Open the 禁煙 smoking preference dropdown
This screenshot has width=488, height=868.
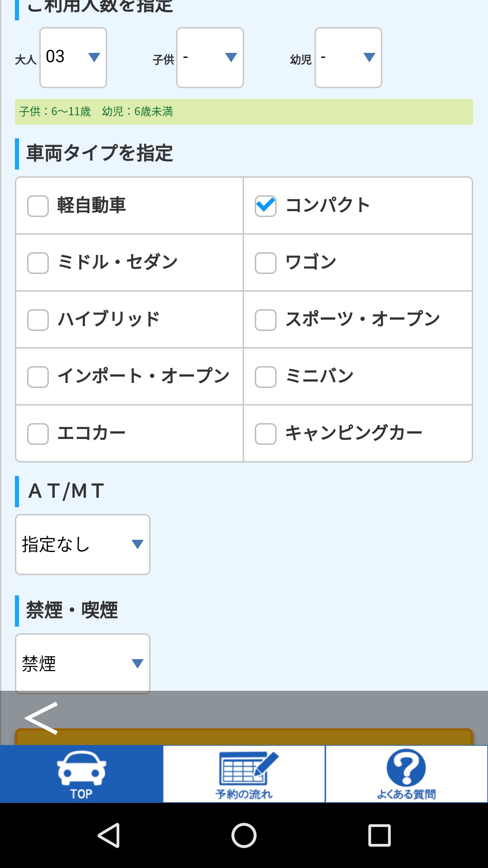(x=83, y=664)
